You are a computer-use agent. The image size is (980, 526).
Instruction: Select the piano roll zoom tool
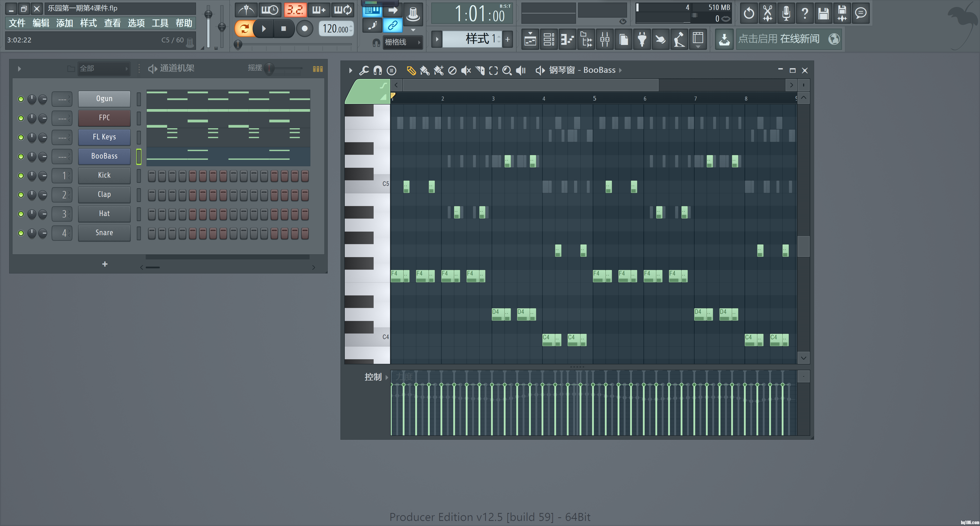[x=507, y=70]
